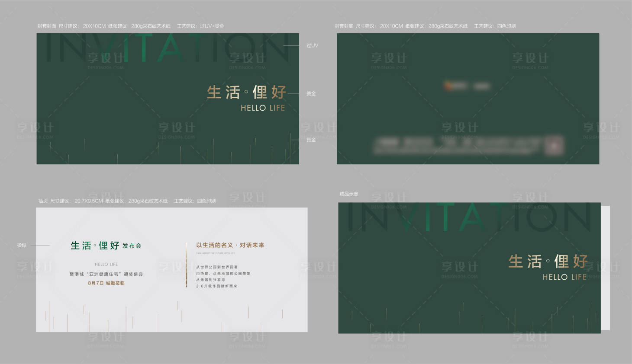Click '工艺建议: 四色印刷' above the insert page
This screenshot has width=632, height=364.
(x=195, y=201)
